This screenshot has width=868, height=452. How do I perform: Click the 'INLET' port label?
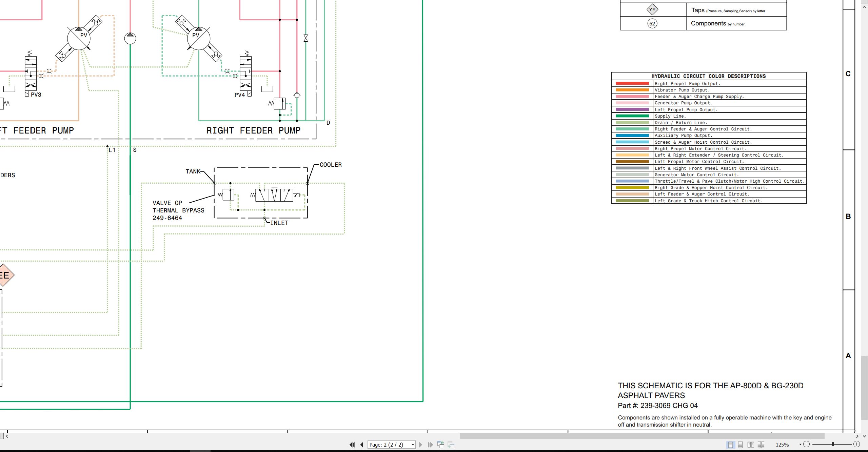[279, 223]
